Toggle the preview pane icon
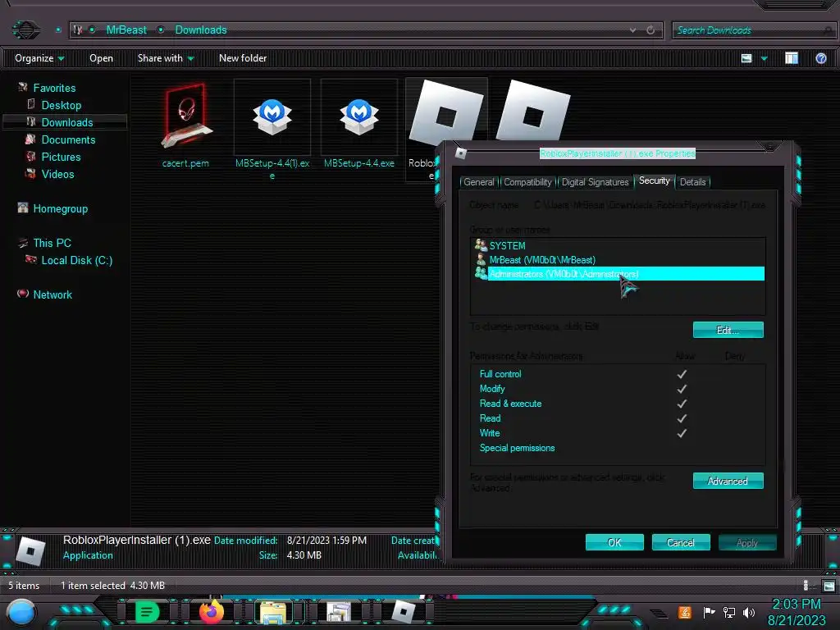840x630 pixels. pos(792,58)
